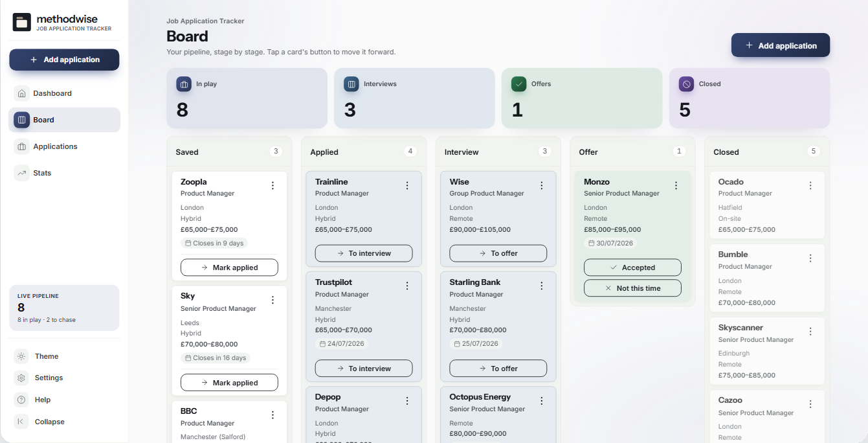Open Octopus Energy card three-dot menu
868x443 pixels.
(x=542, y=401)
